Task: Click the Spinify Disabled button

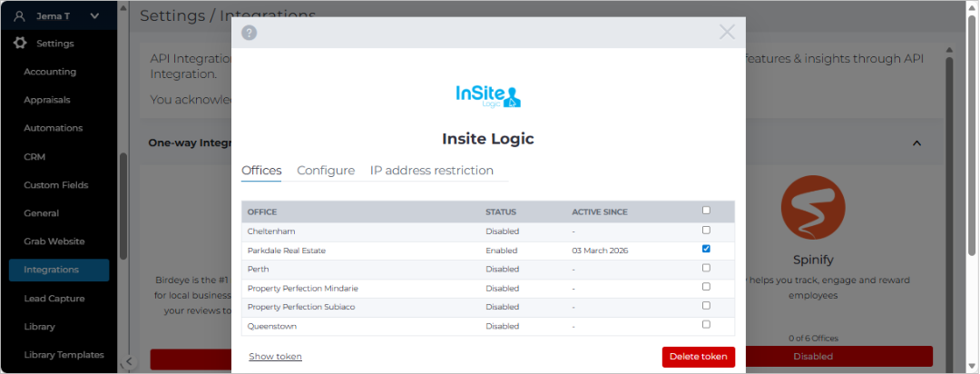Action: (x=813, y=357)
